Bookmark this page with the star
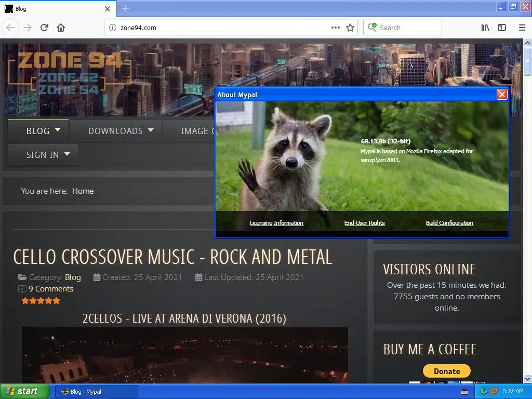The image size is (532, 399). [x=350, y=28]
